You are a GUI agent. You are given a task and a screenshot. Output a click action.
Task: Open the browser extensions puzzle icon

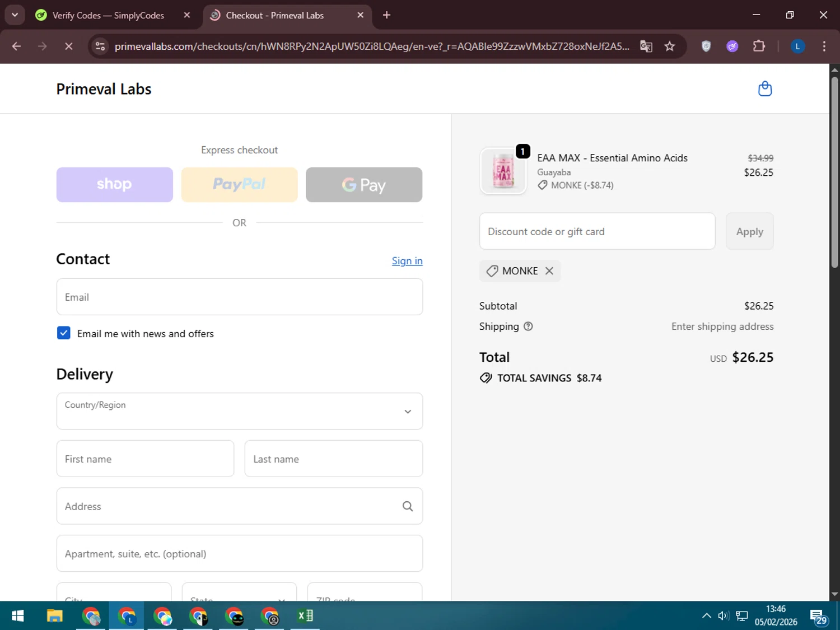point(759,46)
